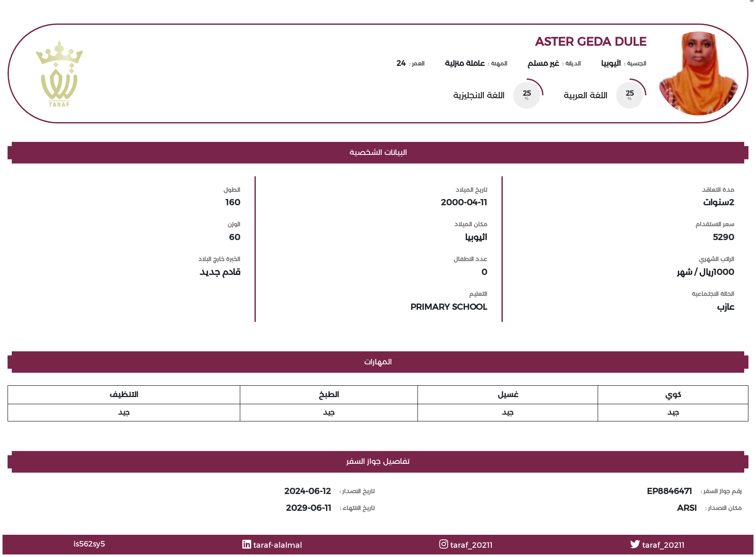Click the birth date 2000-04-11
Screen dimensions: 756x557
[464, 202]
